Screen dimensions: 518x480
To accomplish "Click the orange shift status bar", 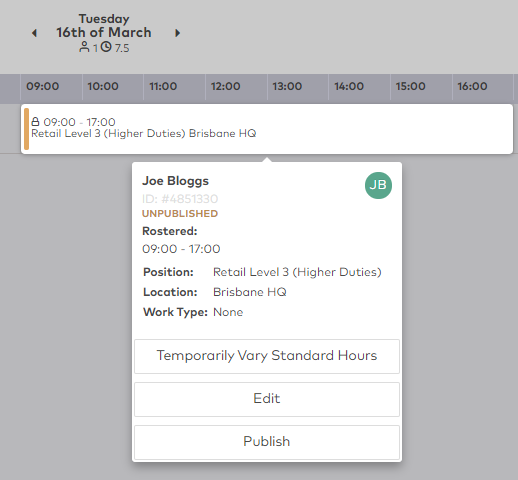I will (26, 129).
